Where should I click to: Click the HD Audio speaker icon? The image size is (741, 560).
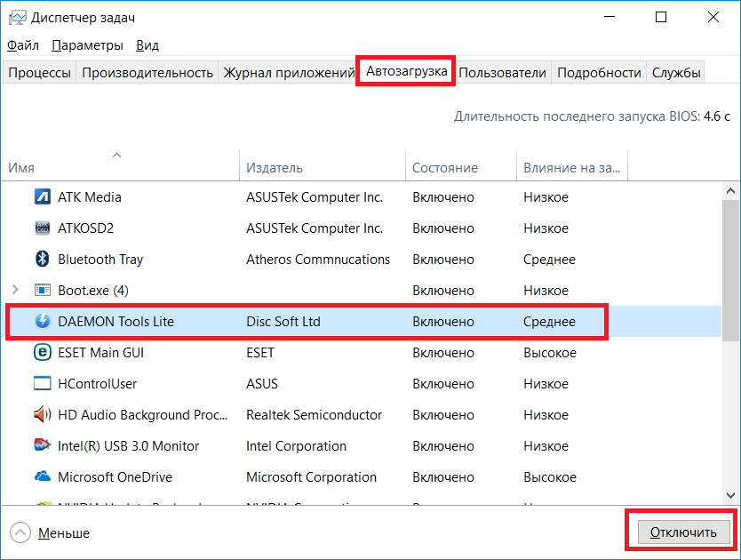tap(43, 414)
